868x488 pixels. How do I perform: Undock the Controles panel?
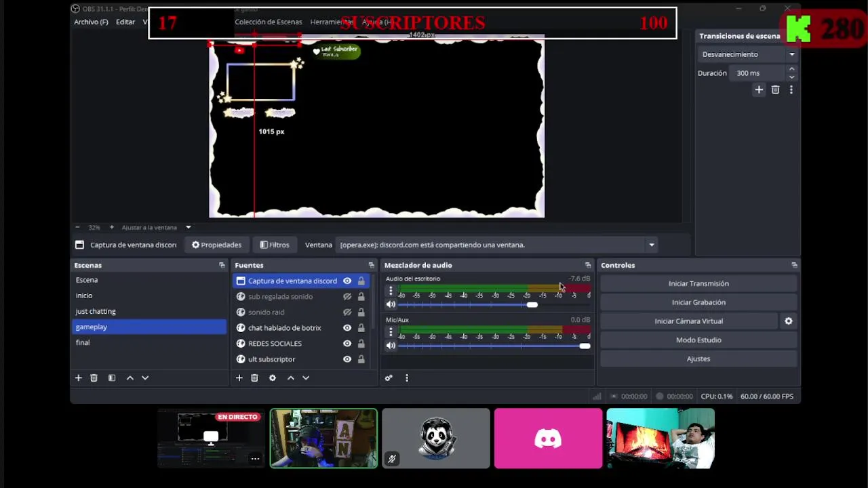pyautogui.click(x=794, y=265)
